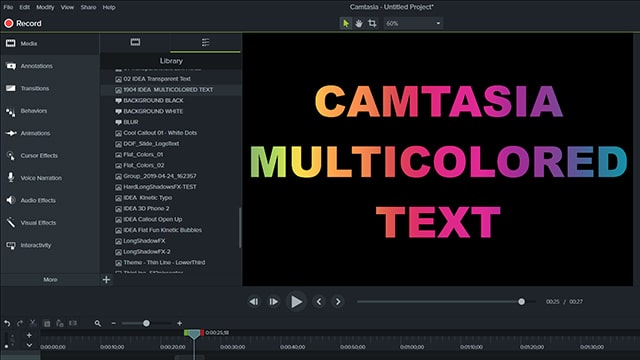Select LongShadowFX item
640x360 pixels.
coord(171,241)
